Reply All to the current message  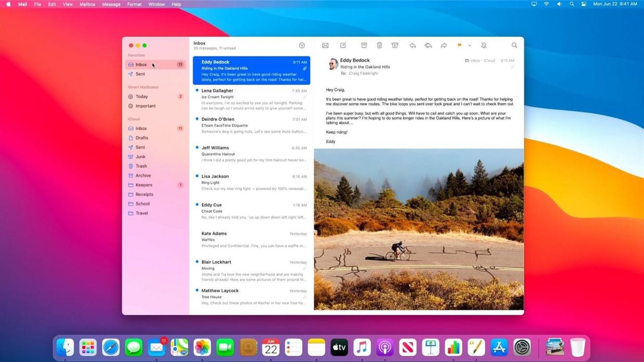click(428, 45)
